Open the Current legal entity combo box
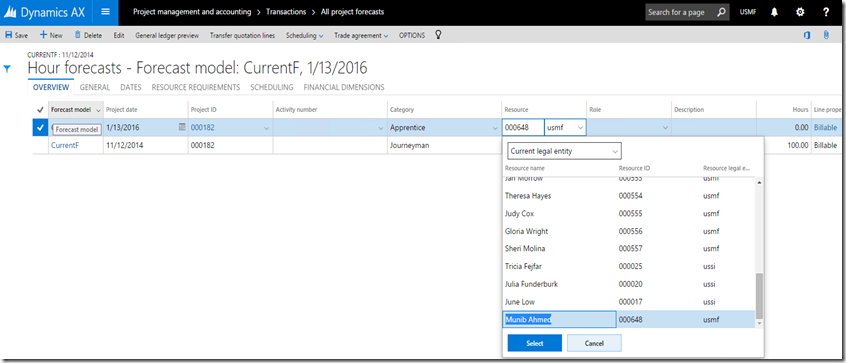The width and height of the screenshot is (846, 363). pos(564,151)
